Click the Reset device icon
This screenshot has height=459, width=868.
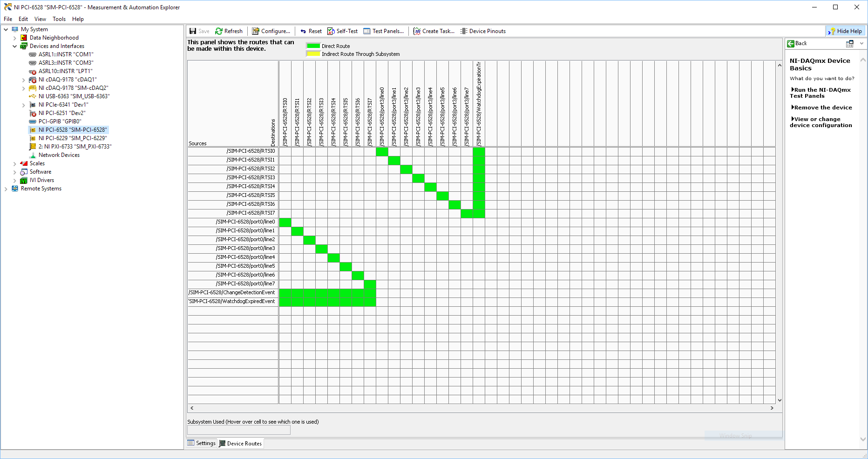[303, 31]
